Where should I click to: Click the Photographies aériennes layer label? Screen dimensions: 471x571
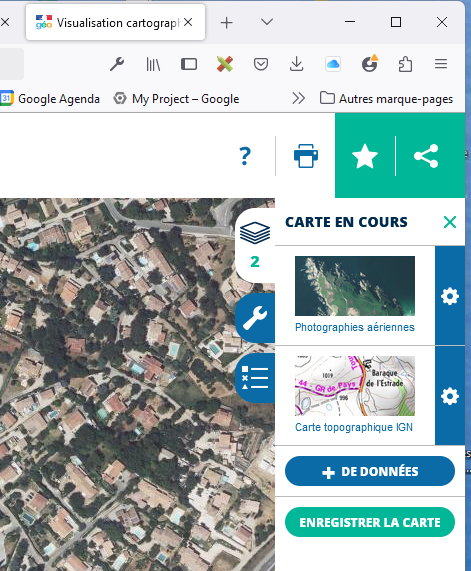355,327
